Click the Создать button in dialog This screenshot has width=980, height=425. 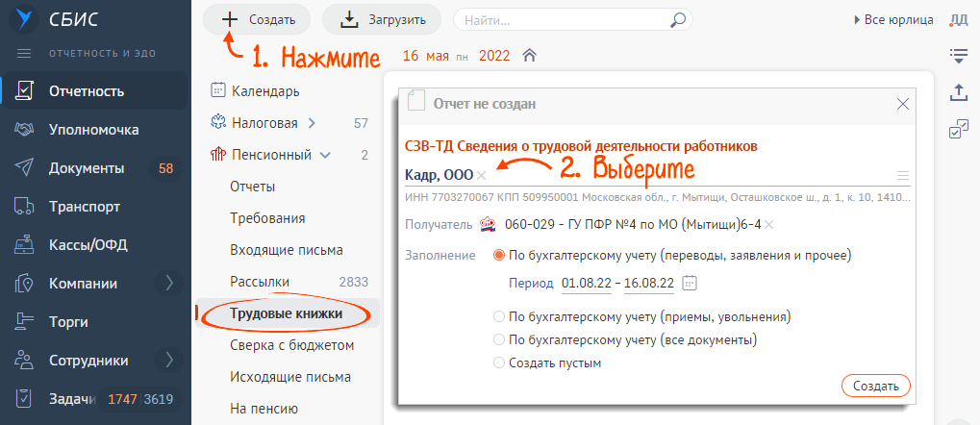pyautogui.click(x=876, y=386)
